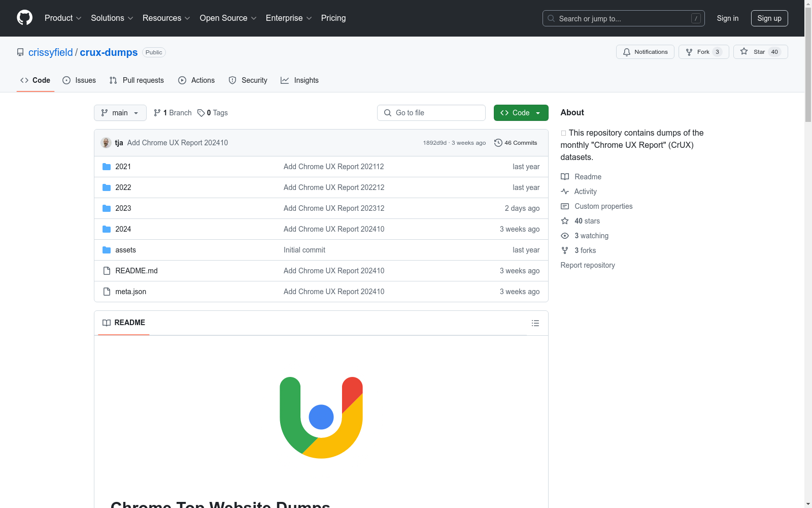Expand the Open Source menu

(x=228, y=18)
